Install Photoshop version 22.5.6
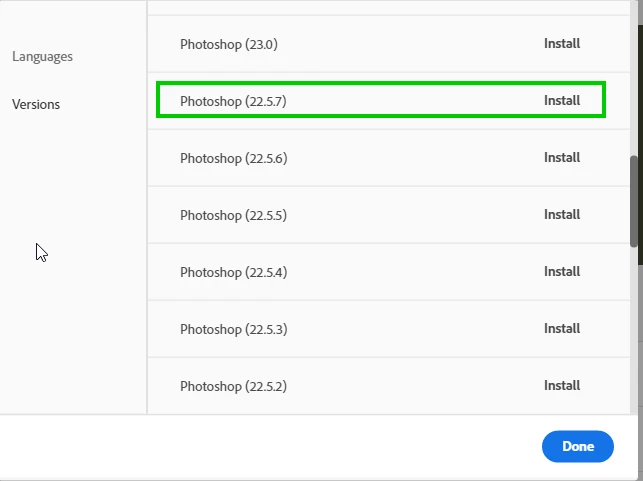This screenshot has width=643, height=481. click(562, 158)
